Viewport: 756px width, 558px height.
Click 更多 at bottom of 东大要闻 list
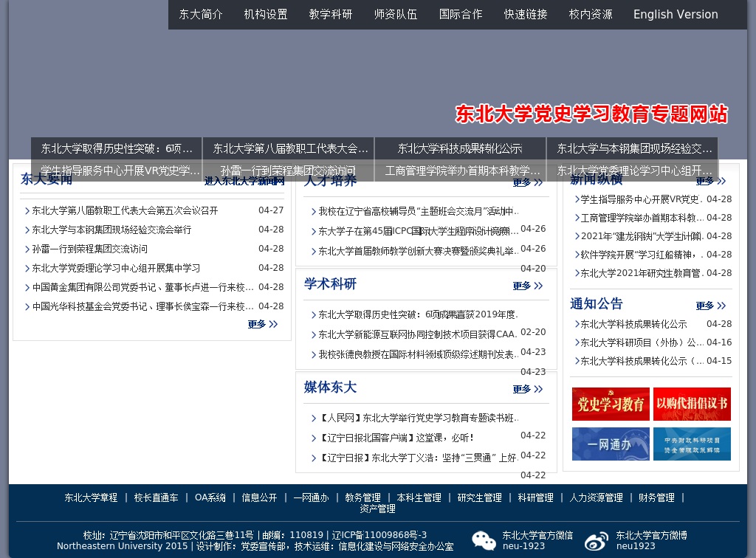263,324
